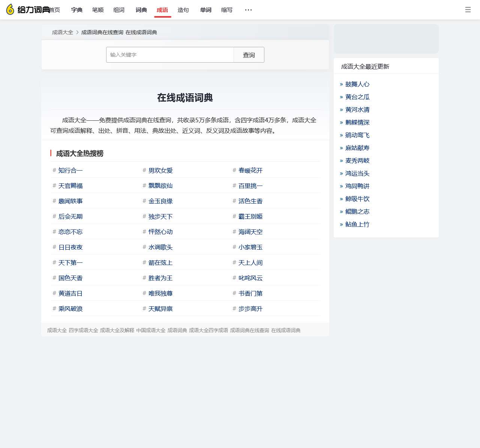Open the hamburger menu icon
Image resolution: width=480 pixels, height=448 pixels.
(468, 10)
